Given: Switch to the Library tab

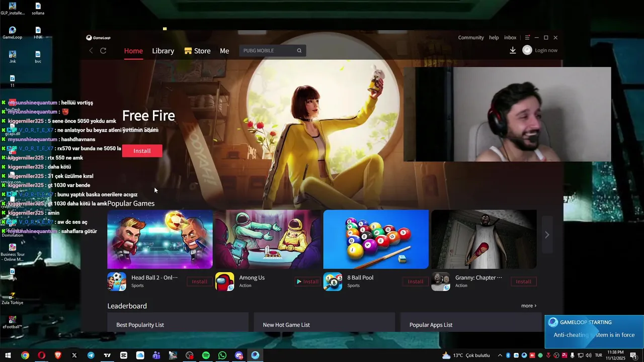Looking at the screenshot, I should click(163, 51).
